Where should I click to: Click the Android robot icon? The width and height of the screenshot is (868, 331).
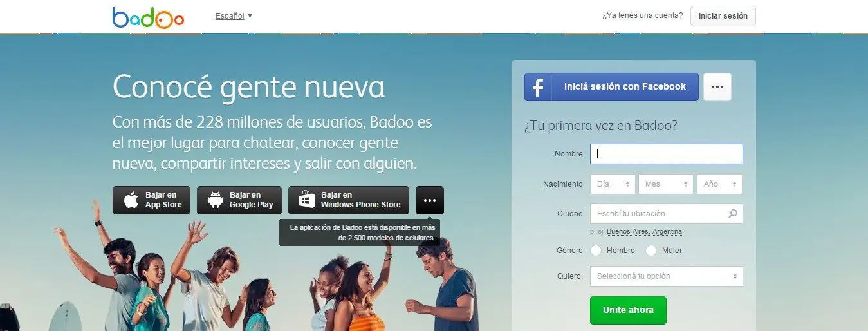(x=215, y=200)
